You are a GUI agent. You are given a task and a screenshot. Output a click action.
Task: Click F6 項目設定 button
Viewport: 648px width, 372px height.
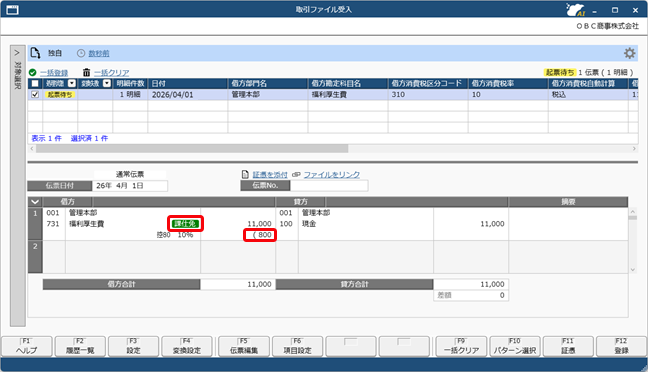(298, 346)
